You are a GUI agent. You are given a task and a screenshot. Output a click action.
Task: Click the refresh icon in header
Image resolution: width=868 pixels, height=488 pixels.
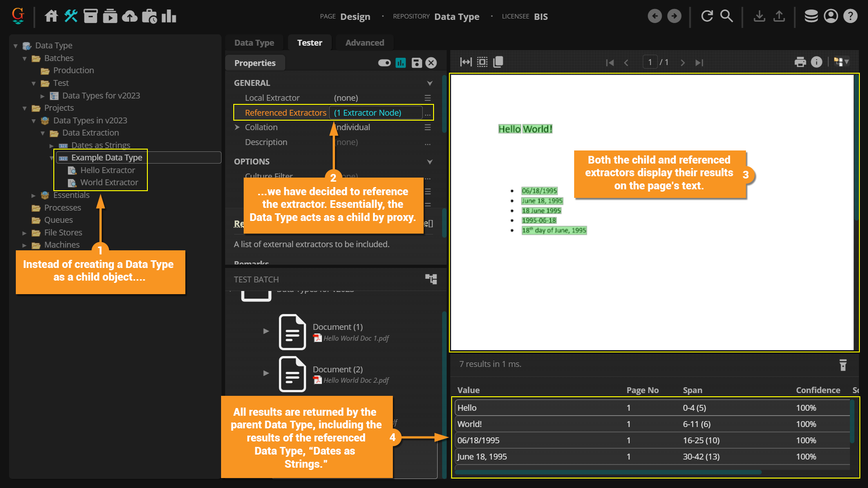tap(707, 16)
